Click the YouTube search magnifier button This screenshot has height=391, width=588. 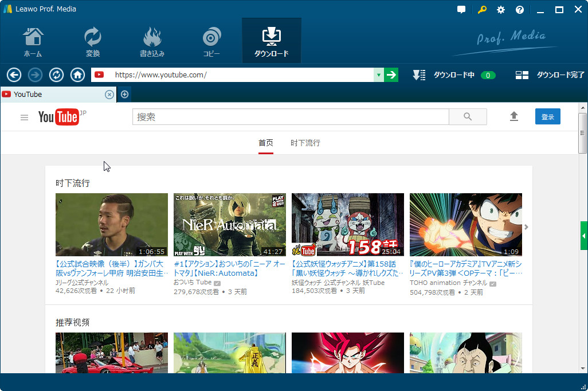(468, 117)
